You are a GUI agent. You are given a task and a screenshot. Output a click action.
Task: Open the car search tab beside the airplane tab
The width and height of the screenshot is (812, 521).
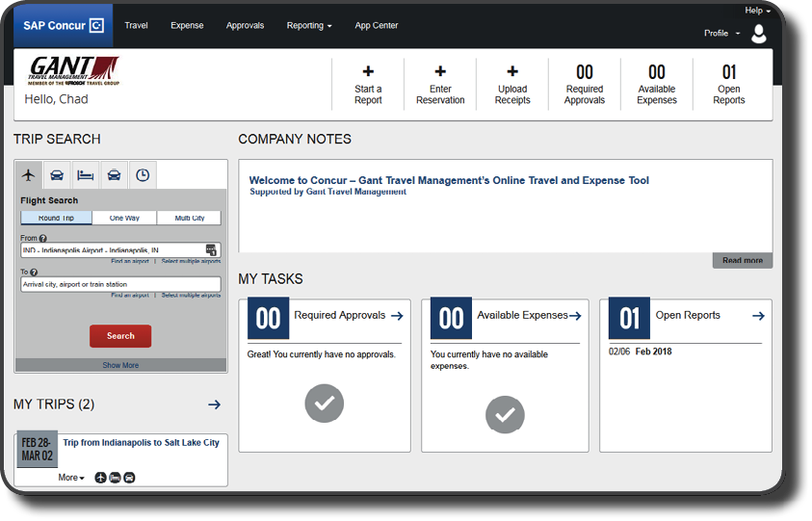(57, 175)
